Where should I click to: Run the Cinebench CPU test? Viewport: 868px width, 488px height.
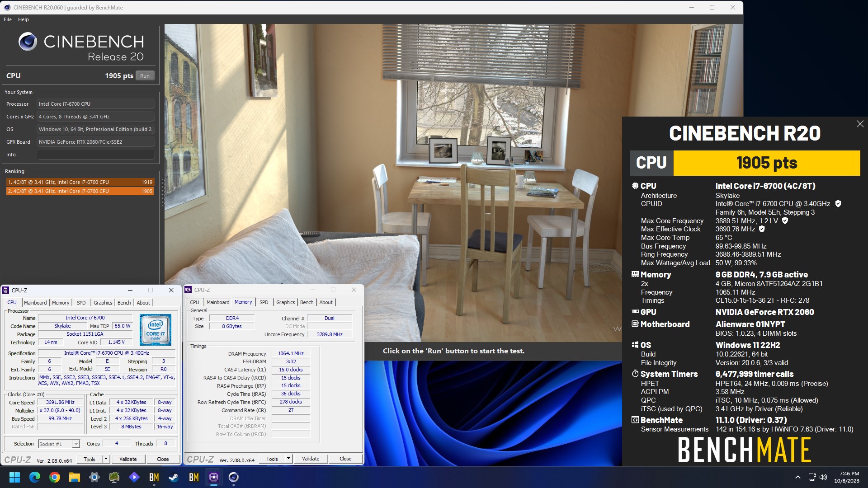pos(145,76)
